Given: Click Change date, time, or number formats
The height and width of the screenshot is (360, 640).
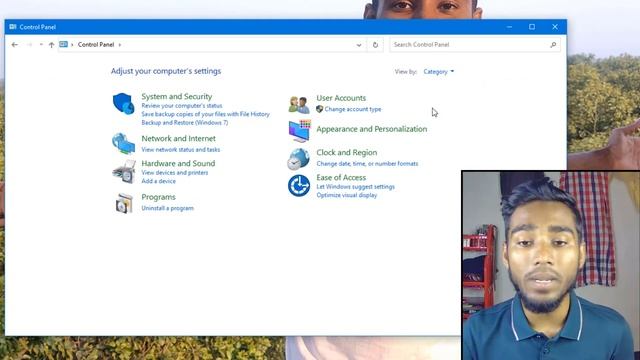Looking at the screenshot, I should pyautogui.click(x=367, y=164).
